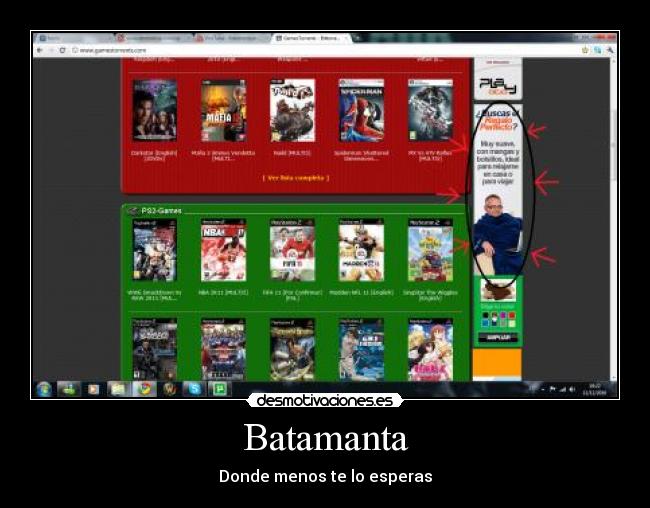Open the Spider-Man game cover
Screen dimensions: 650x508
[361, 111]
